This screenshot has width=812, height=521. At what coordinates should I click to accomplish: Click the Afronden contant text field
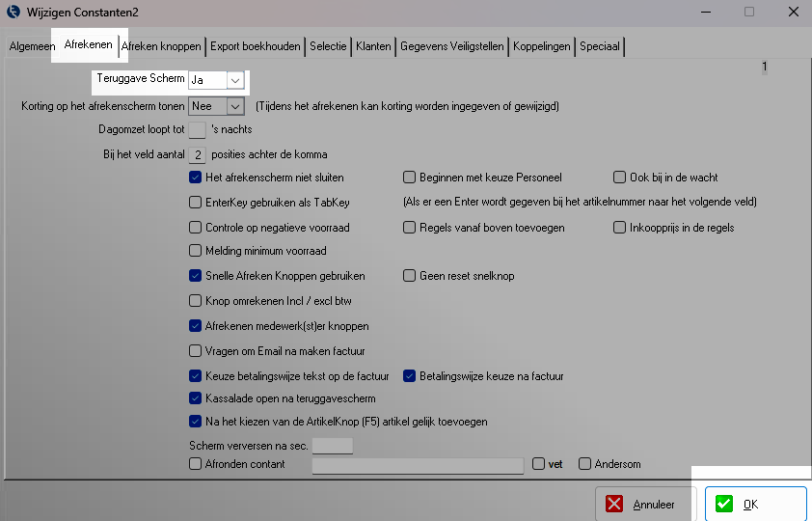pyautogui.click(x=418, y=465)
